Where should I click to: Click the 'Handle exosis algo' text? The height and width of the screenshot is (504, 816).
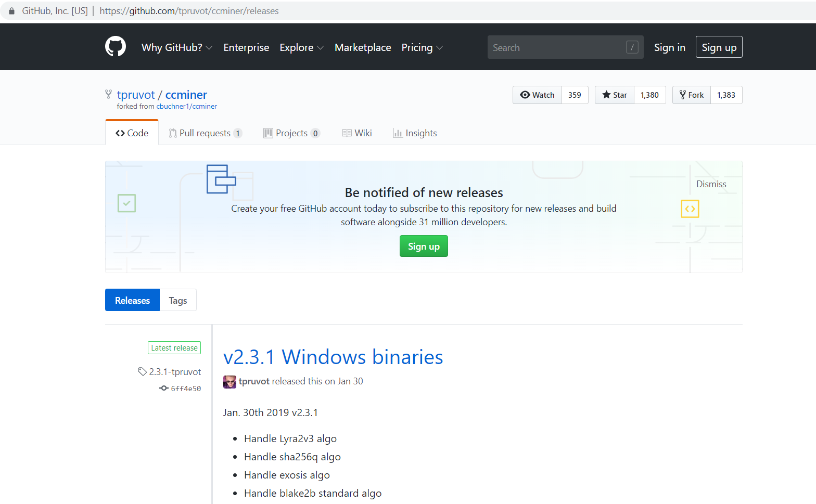point(287,475)
